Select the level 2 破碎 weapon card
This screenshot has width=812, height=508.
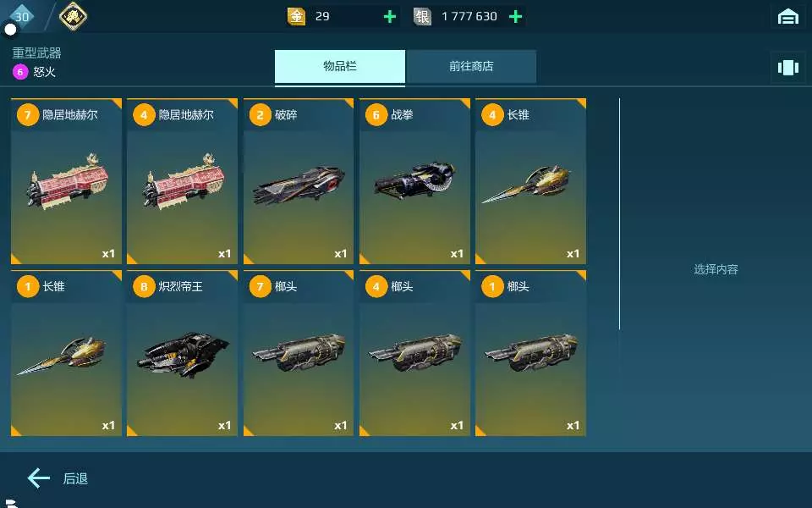(x=299, y=181)
